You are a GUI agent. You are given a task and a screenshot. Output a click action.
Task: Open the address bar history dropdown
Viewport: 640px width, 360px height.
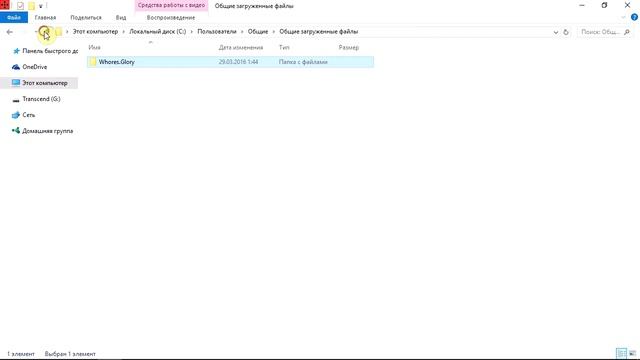tap(556, 32)
